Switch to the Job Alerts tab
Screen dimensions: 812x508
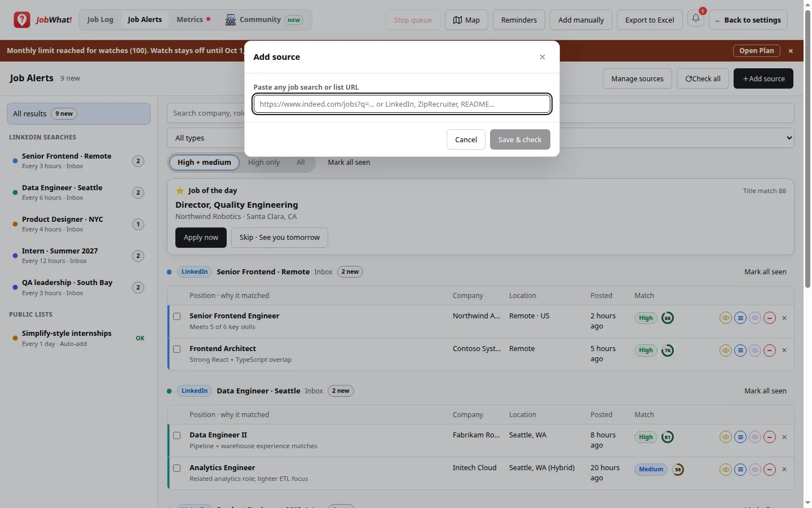coord(145,20)
